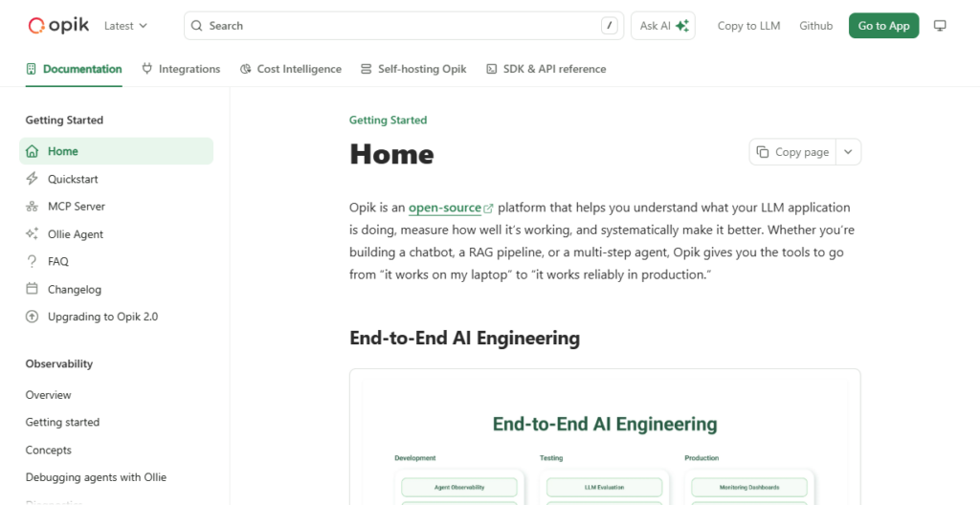Screen dimensions: 980x505
Task: Click the Go to App button
Action: coord(883,26)
